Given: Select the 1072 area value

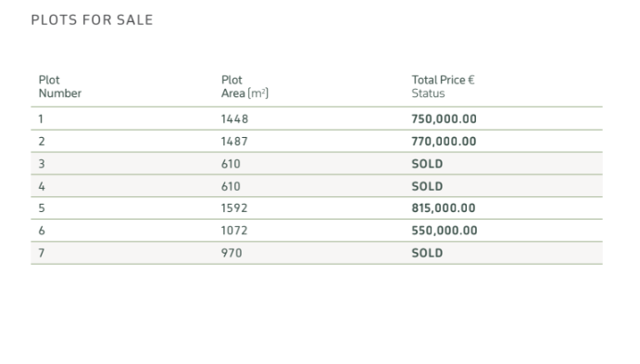Looking at the screenshot, I should [234, 231].
